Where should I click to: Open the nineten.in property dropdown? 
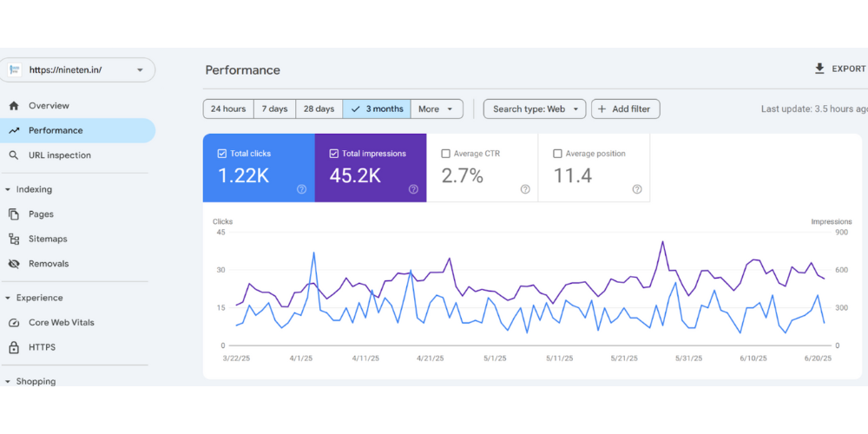(x=140, y=70)
